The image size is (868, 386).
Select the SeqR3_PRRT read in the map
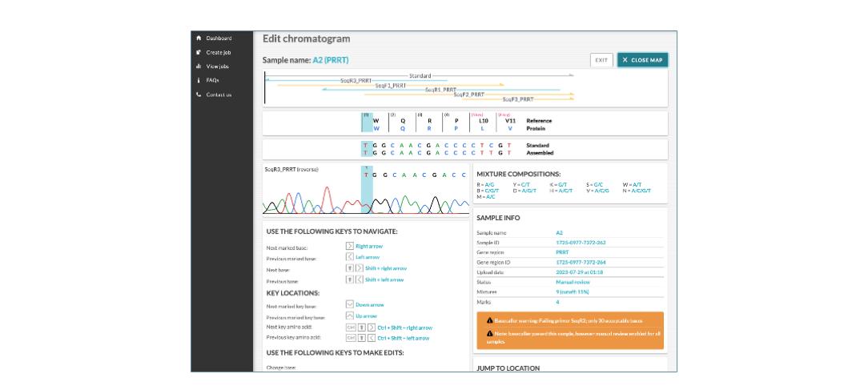pos(356,80)
